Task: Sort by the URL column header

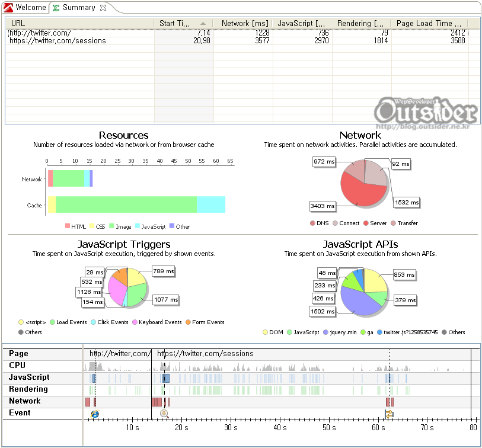Action: point(79,23)
